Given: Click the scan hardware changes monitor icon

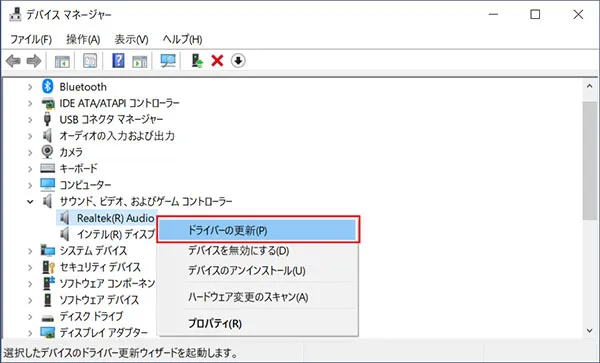Looking at the screenshot, I should [168, 61].
